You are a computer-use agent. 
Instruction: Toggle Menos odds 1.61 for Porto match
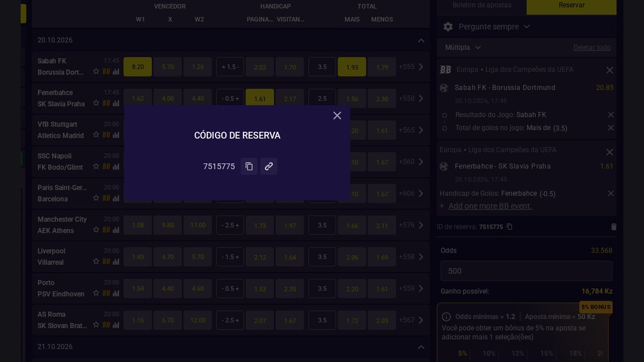tap(382, 289)
